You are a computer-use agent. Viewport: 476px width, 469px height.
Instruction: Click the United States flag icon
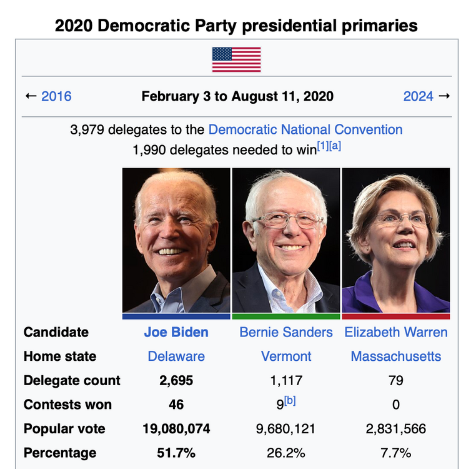pyautogui.click(x=236, y=59)
